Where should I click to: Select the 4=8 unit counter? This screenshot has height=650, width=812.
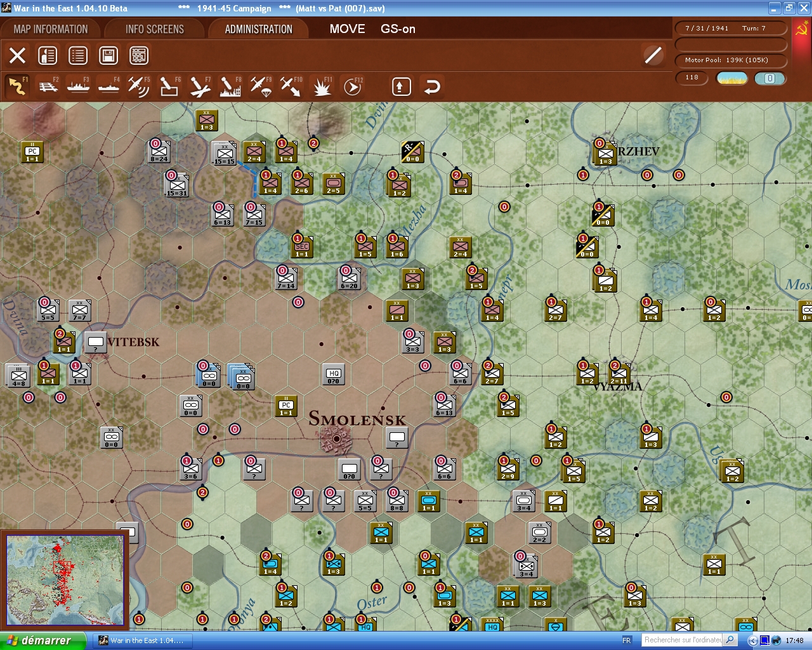[x=18, y=375]
